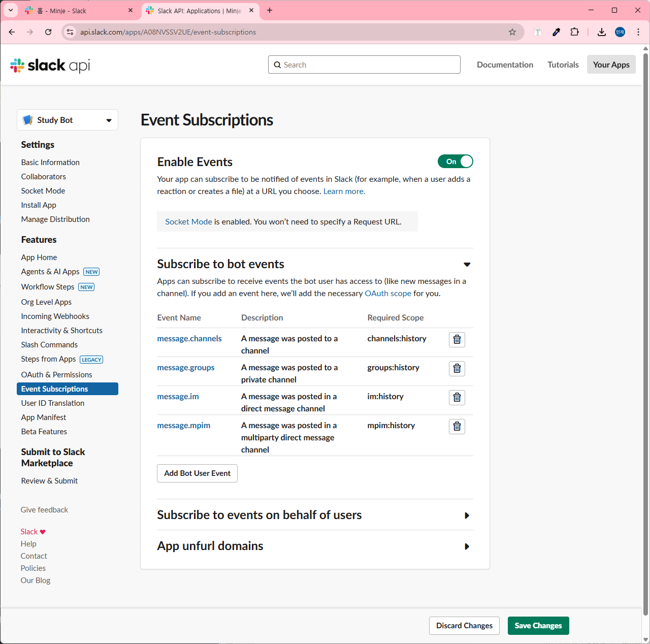Focus the Slack API search field

click(x=364, y=65)
